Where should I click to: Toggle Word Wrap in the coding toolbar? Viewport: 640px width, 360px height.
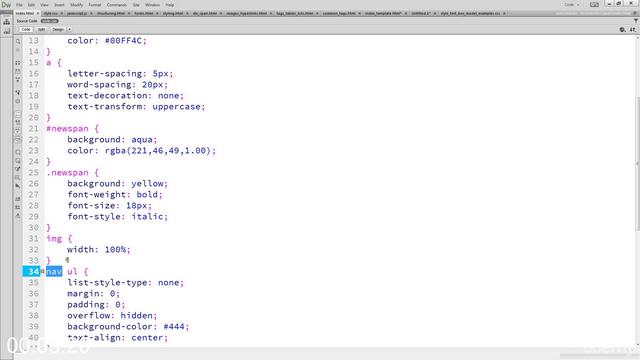[x=18, y=131]
